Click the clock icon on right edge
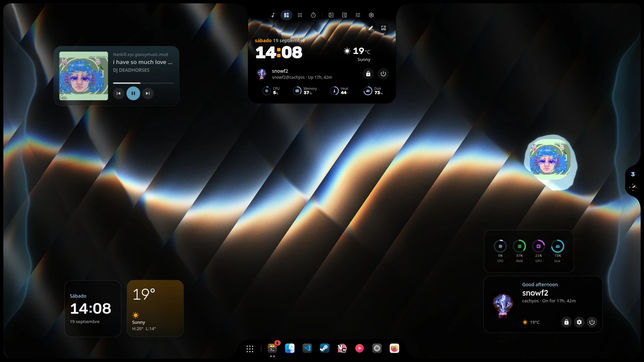Screen dimensions: 644x362 pyautogui.click(x=633, y=187)
